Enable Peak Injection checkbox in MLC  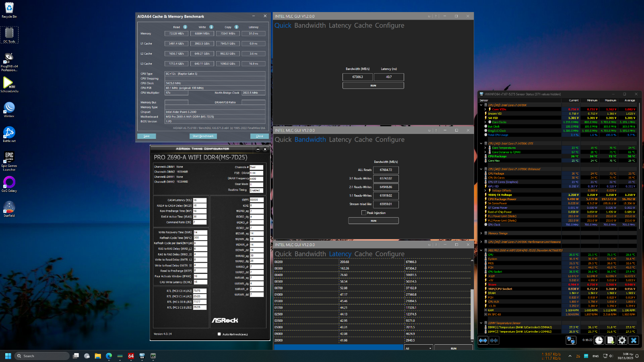pos(364,213)
